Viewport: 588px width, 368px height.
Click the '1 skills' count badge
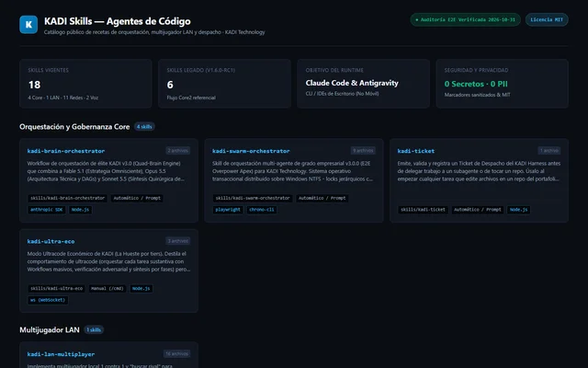[x=94, y=330]
